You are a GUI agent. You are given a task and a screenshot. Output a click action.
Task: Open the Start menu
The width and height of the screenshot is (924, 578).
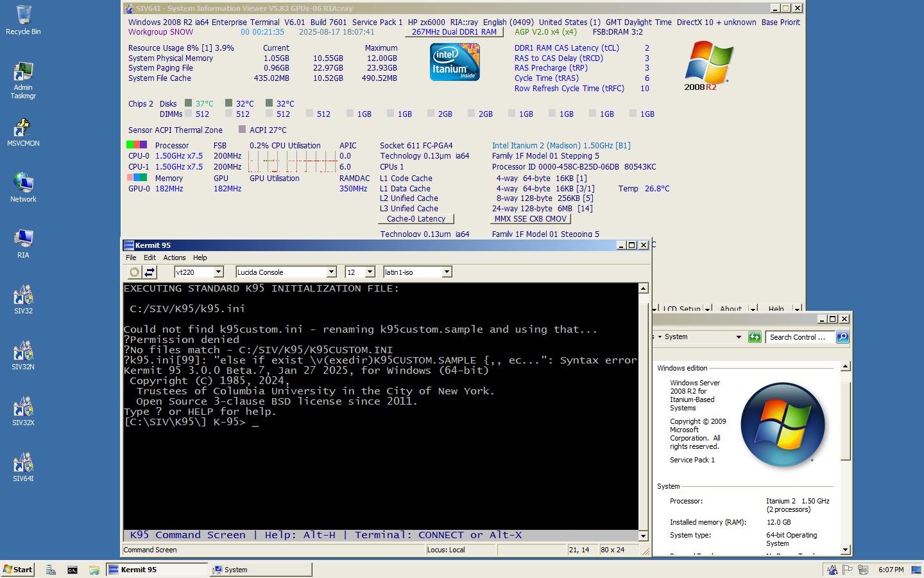click(18, 570)
